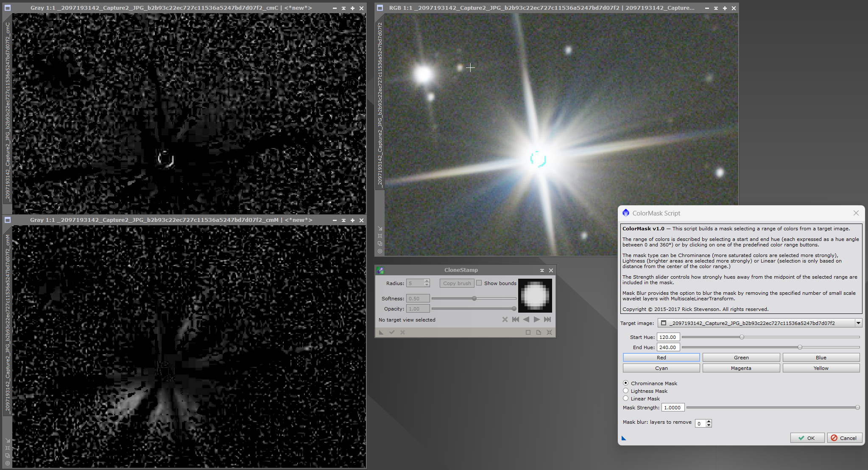This screenshot has height=470, width=868.
Task: Click OK in the ColorMask dialog
Action: coord(807,438)
